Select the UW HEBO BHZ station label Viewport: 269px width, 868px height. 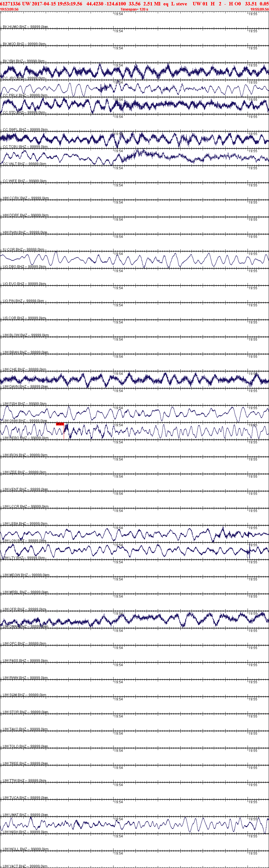26,438
